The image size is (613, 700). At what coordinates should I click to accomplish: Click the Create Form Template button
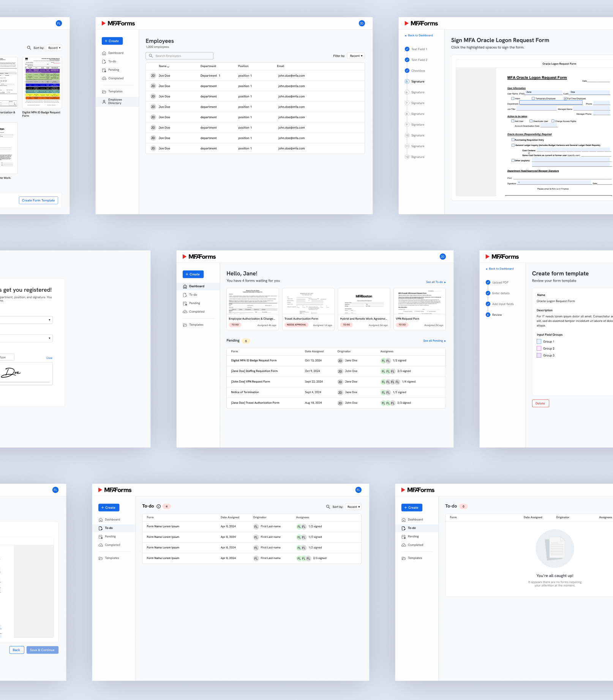click(x=38, y=200)
